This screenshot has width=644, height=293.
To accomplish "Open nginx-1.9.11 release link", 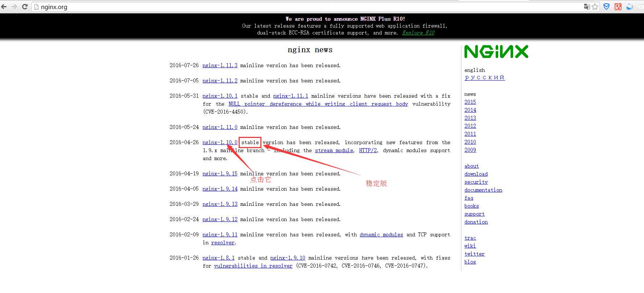I will 220,235.
